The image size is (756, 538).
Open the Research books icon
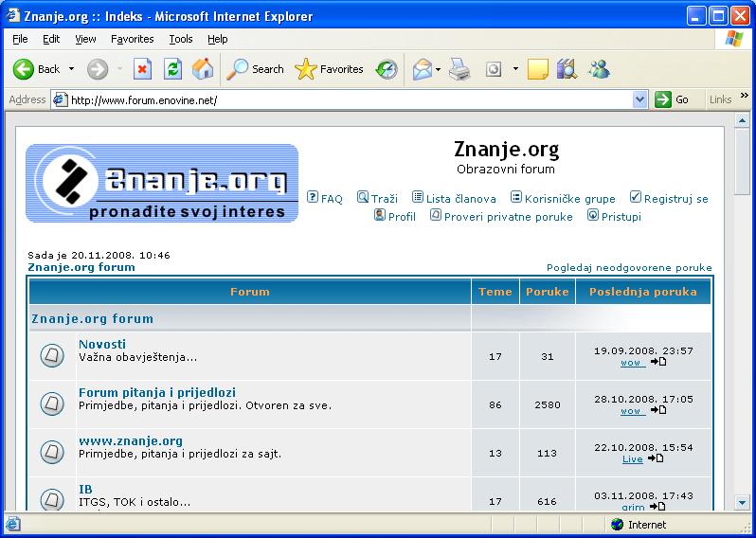[x=567, y=69]
